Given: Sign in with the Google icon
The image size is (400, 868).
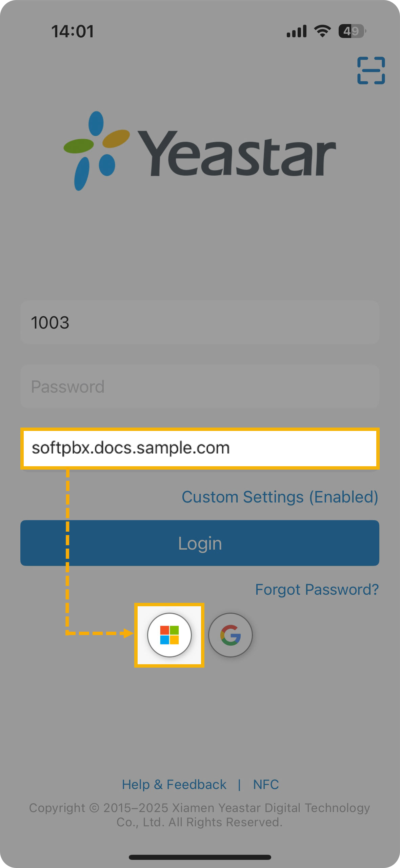Looking at the screenshot, I should pyautogui.click(x=230, y=635).
